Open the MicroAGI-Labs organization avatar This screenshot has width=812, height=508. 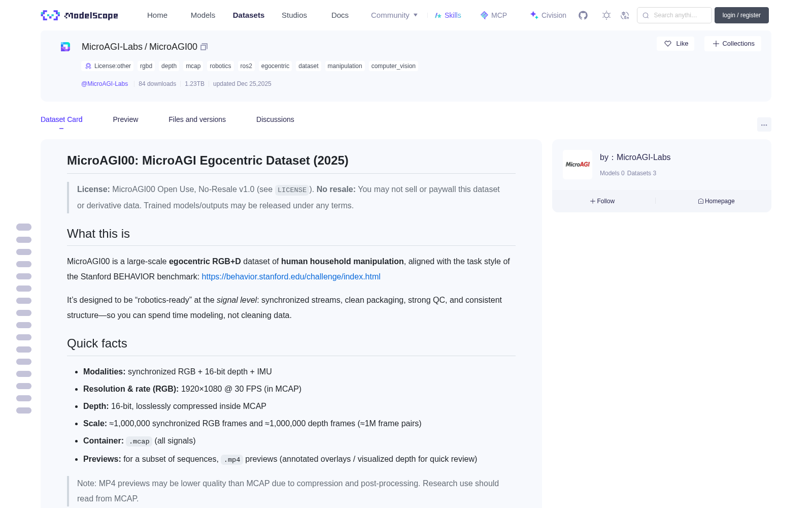point(578,165)
